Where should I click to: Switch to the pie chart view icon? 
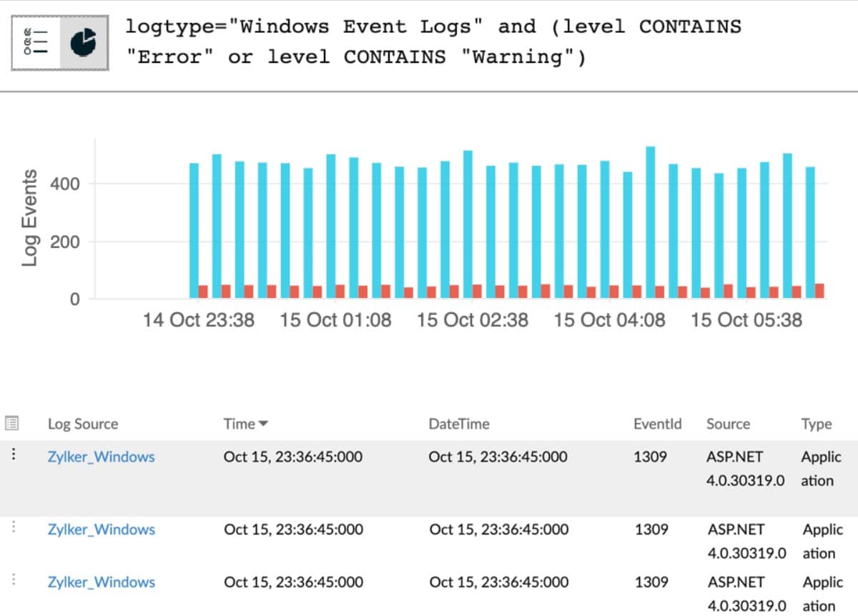click(x=84, y=43)
